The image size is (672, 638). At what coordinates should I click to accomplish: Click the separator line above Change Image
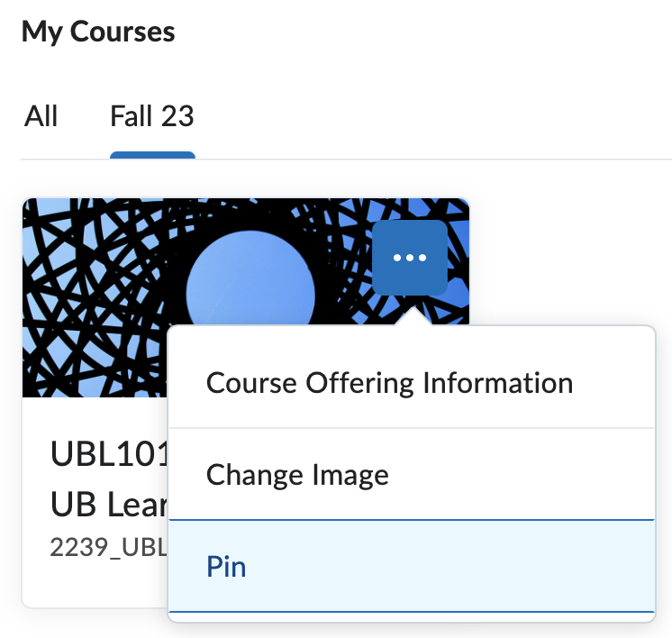coord(411,428)
